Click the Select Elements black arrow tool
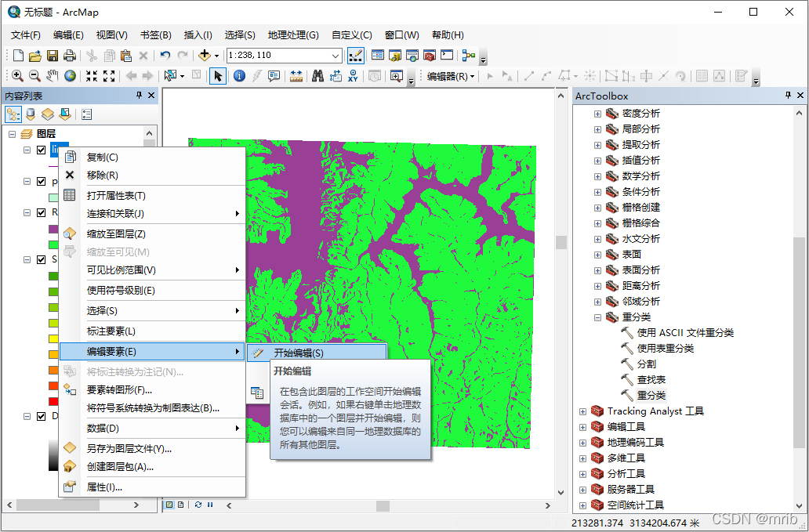The height and width of the screenshot is (532, 809). (218, 76)
